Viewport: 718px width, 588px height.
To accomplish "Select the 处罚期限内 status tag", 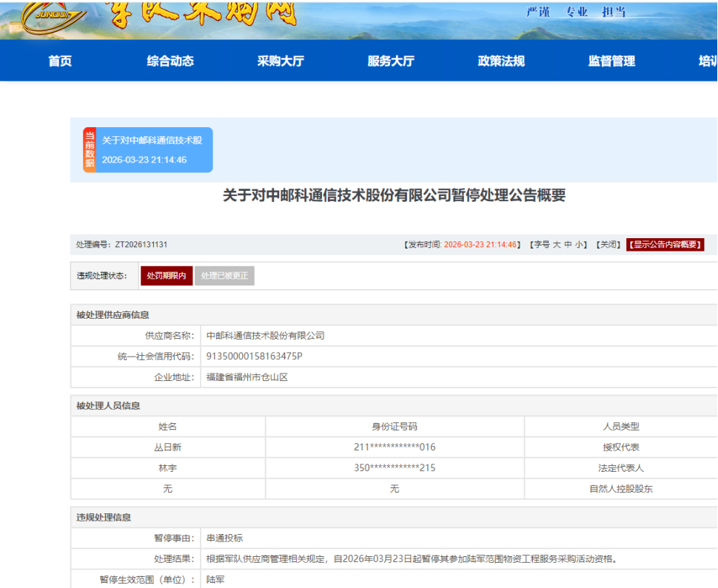I will click(167, 276).
